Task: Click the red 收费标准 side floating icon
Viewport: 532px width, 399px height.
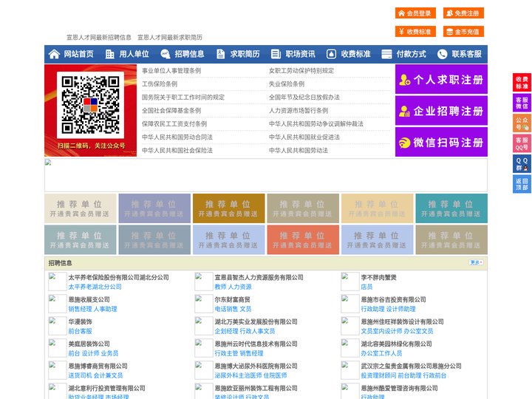Action: point(522,83)
